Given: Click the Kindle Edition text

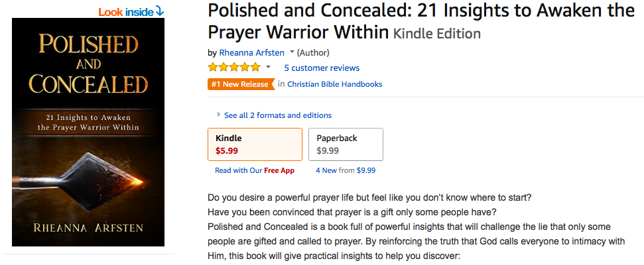Looking at the screenshot, I should click(x=437, y=33).
